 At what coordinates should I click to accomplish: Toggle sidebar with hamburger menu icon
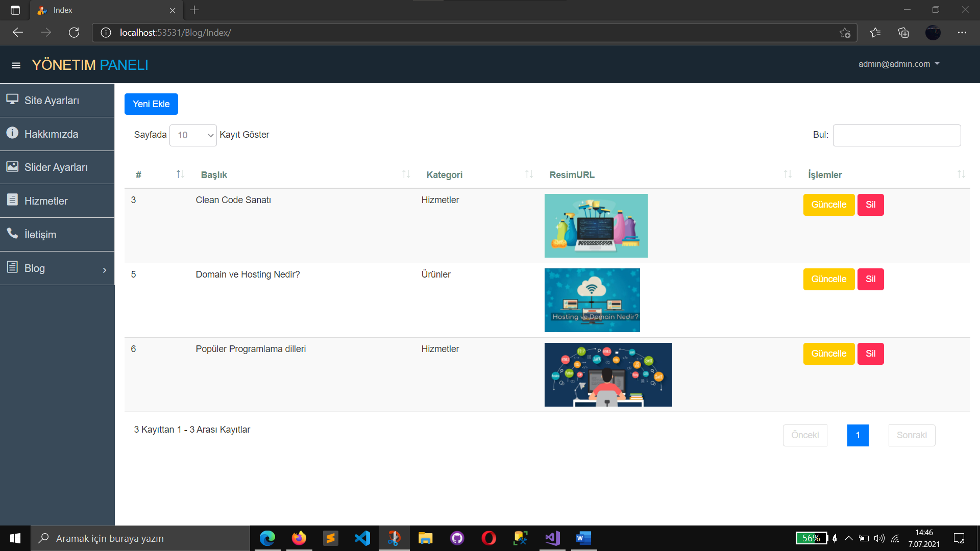point(16,65)
